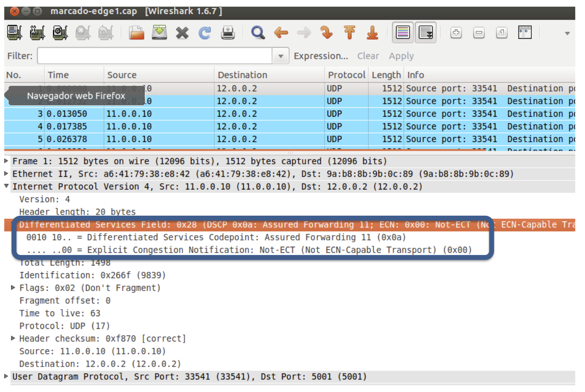
Task: Select Source: 11.0.0.10 field
Action: click(93, 351)
